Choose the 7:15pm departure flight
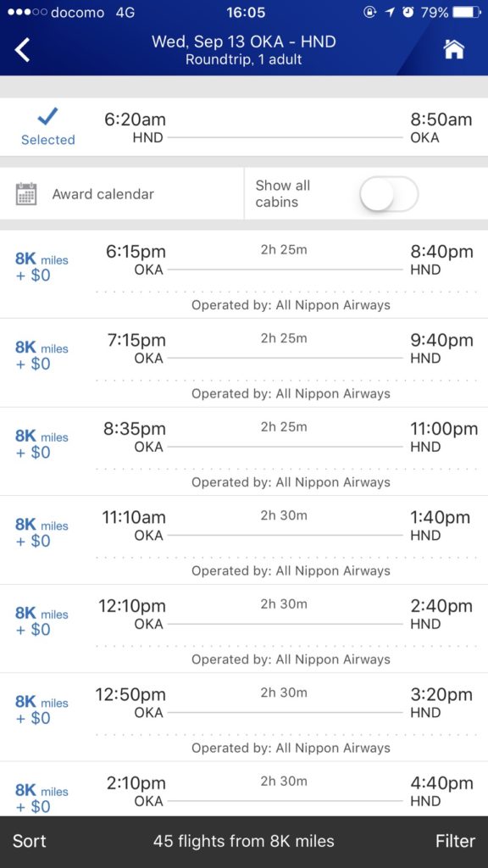 tap(244, 363)
